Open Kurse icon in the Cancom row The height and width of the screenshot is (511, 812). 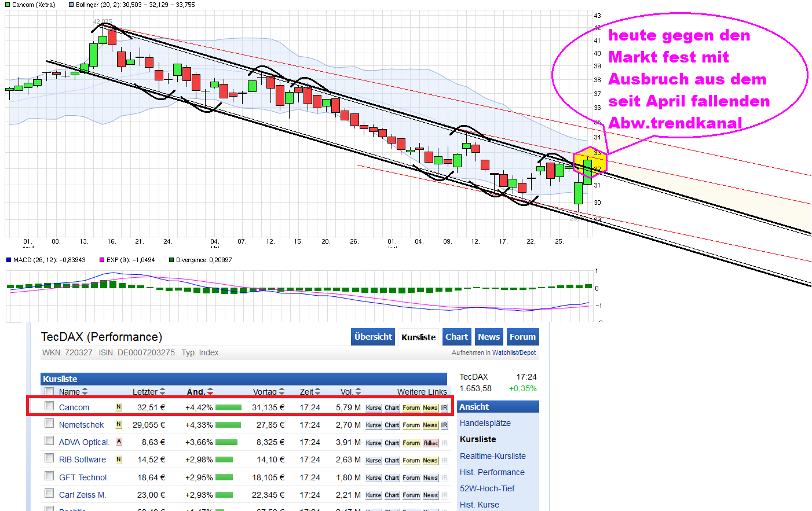(x=374, y=408)
